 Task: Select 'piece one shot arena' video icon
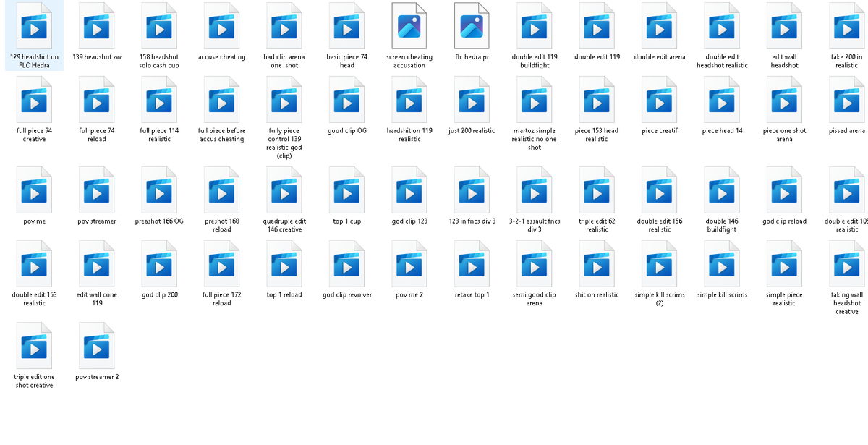[x=784, y=101]
